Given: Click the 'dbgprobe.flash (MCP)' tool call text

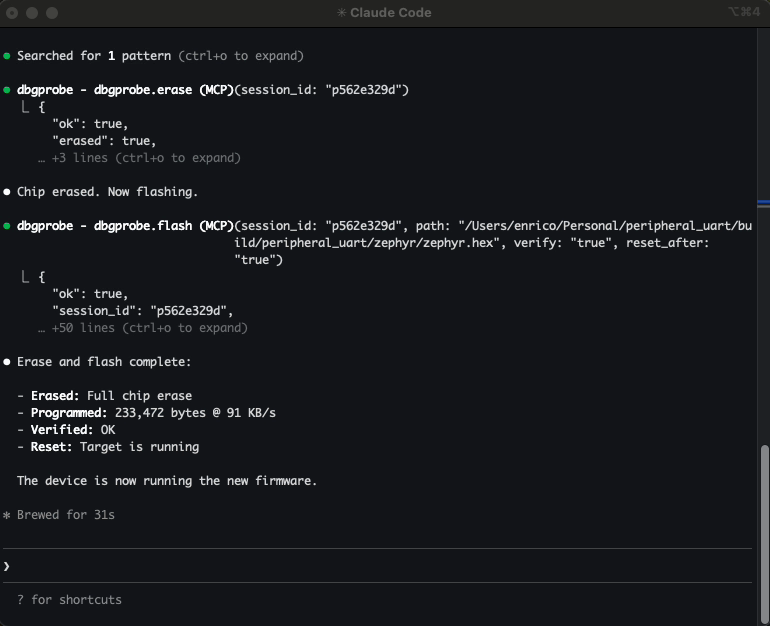Looking at the screenshot, I should click(164, 226).
